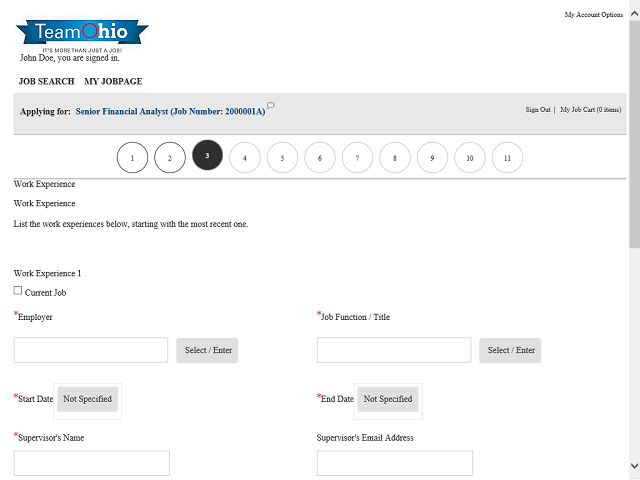Go to application step 8
This screenshot has height=480, width=640.
[395, 158]
